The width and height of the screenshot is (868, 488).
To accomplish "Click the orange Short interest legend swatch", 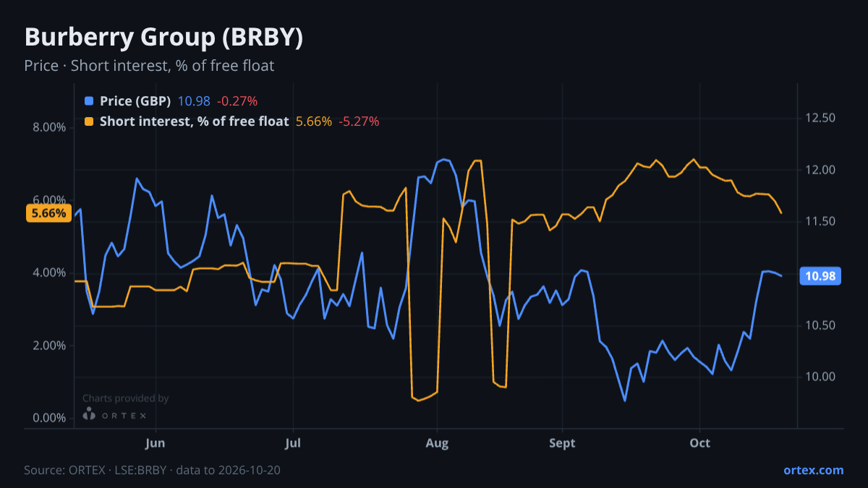I will point(89,121).
